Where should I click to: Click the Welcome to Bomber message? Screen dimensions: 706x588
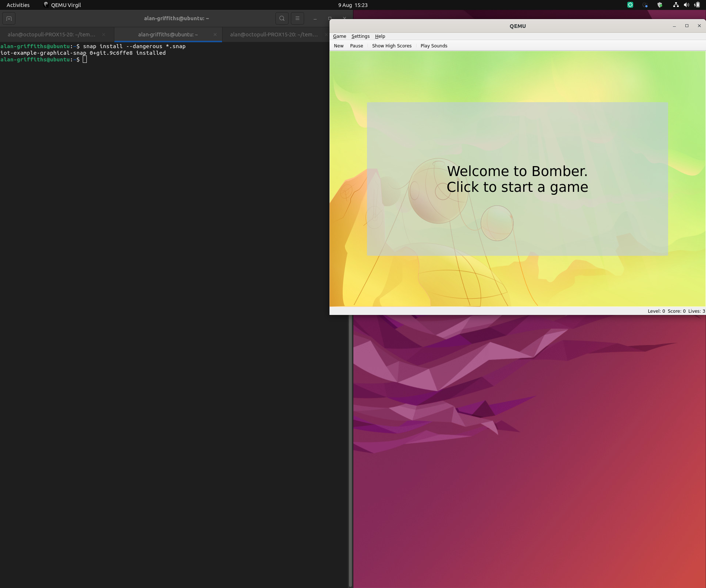tap(517, 179)
